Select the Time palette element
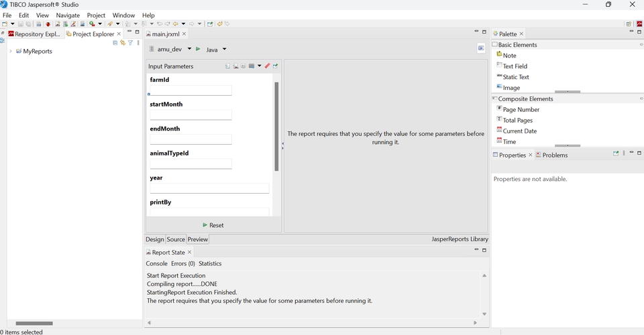Screen dimensions: 644x335 [x=506, y=141]
